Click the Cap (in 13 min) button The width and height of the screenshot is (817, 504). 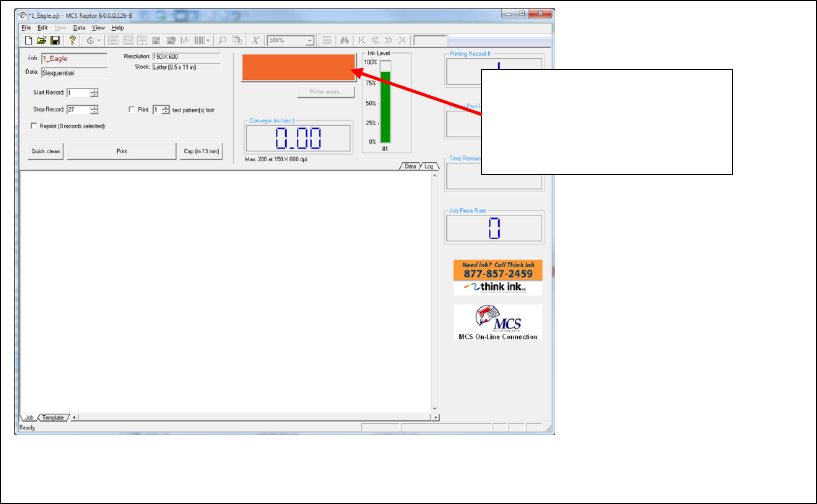coord(201,151)
